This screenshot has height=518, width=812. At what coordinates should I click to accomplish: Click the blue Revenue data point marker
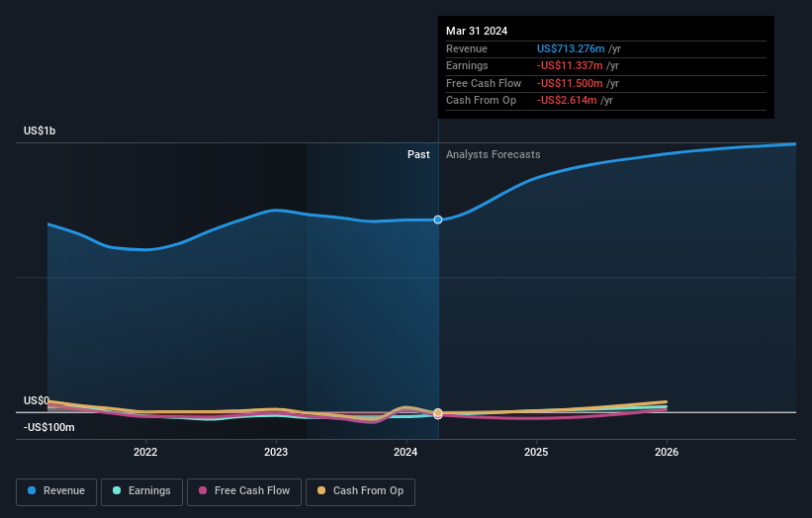(438, 219)
